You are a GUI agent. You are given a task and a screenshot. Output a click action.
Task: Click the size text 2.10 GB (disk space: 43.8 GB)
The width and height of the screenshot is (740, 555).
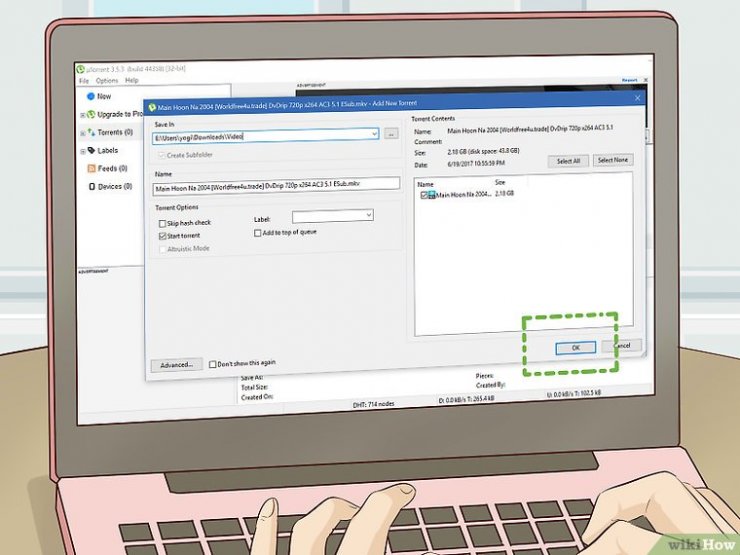(x=483, y=151)
